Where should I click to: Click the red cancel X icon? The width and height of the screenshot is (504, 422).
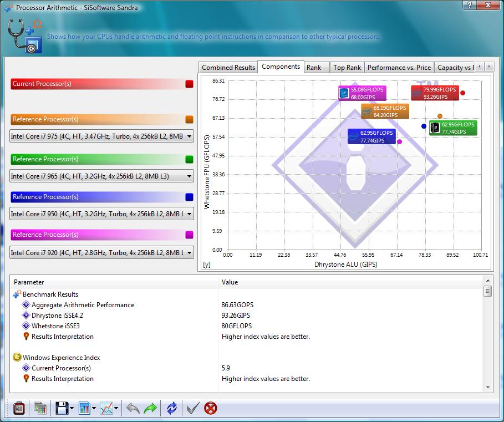pyautogui.click(x=211, y=409)
